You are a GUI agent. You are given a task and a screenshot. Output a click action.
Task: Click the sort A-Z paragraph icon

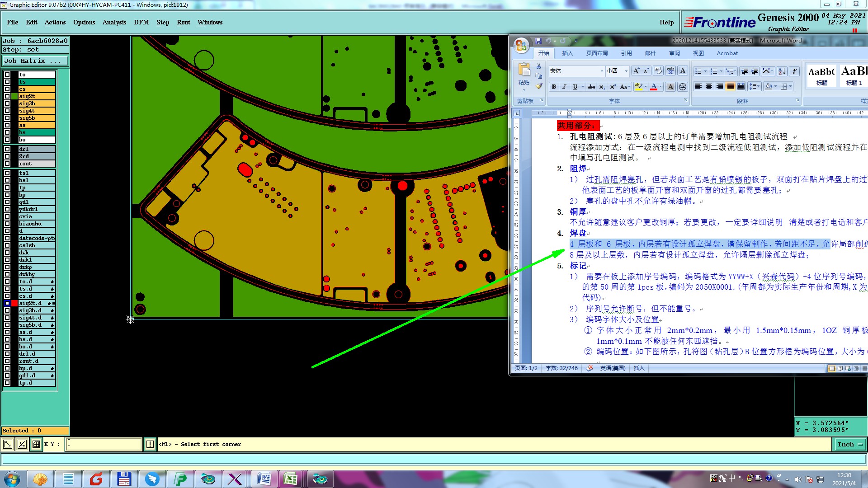(x=782, y=71)
